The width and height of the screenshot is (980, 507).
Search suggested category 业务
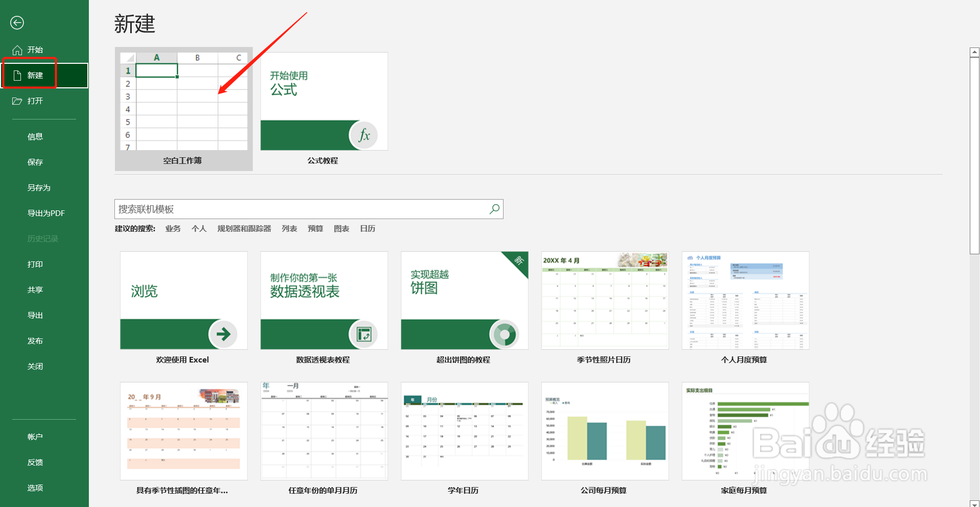[173, 229]
